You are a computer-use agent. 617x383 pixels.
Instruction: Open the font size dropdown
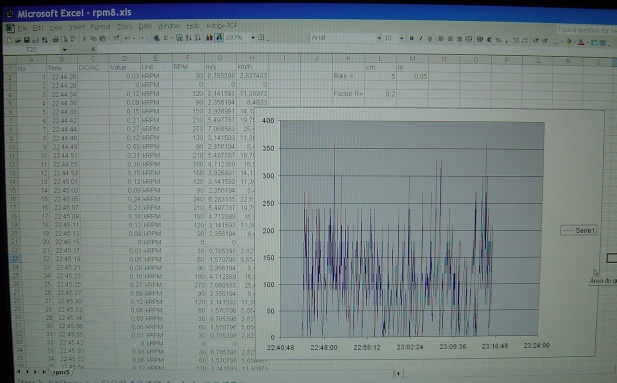click(401, 38)
